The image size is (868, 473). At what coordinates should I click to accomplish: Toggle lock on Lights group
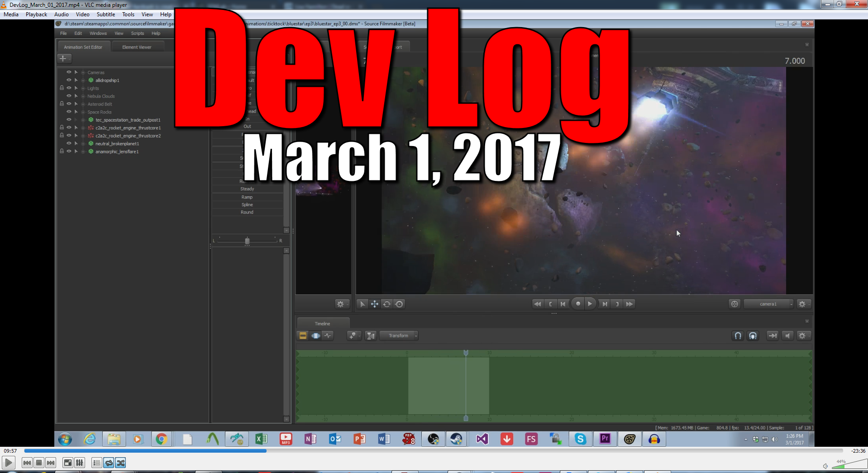pos(62,88)
